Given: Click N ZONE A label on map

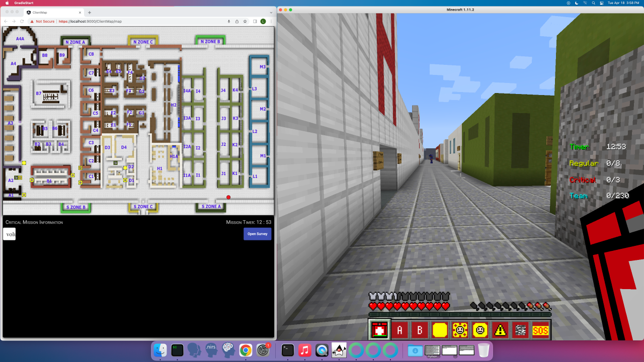Looking at the screenshot, I should 76,42.
